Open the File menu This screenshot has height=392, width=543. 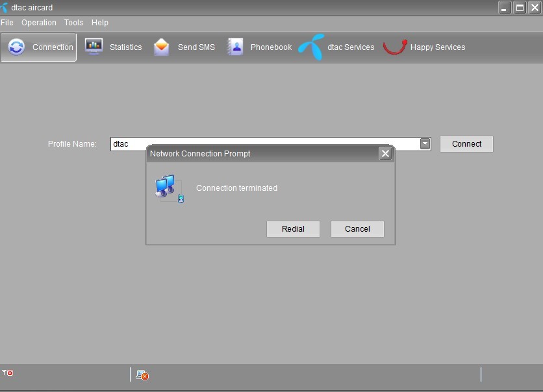click(x=7, y=23)
